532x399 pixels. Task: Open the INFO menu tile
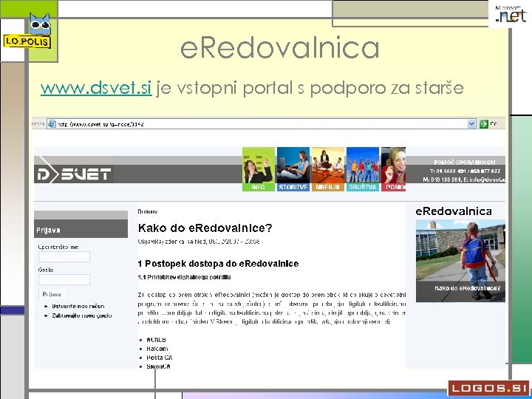pos(259,169)
